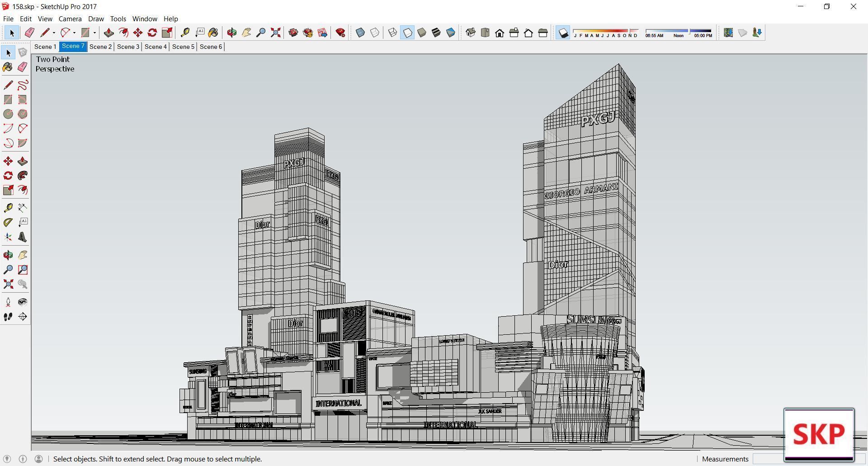Image resolution: width=868 pixels, height=466 pixels.
Task: Switch to Scene 3 tab
Action: pos(128,47)
